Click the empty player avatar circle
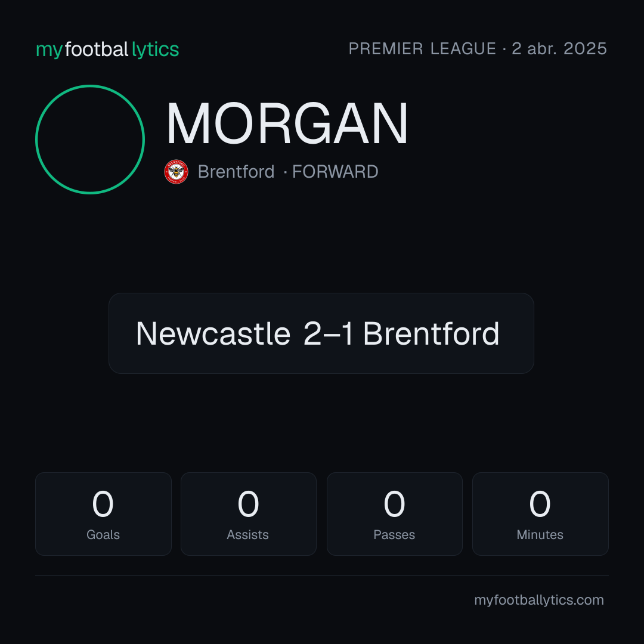 tap(90, 139)
